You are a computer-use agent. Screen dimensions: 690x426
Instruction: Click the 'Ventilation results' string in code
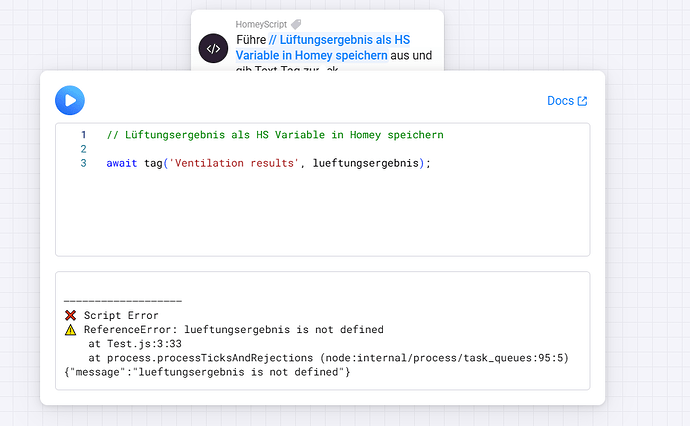tap(234, 163)
